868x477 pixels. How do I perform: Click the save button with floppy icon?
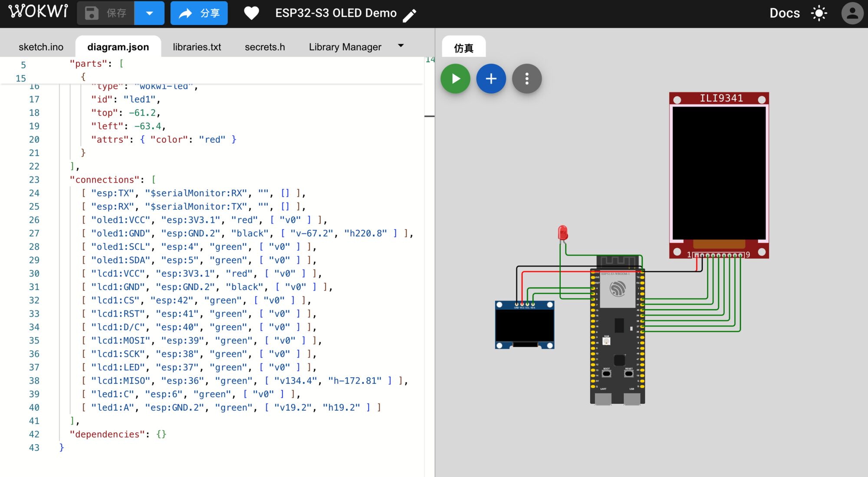(106, 13)
